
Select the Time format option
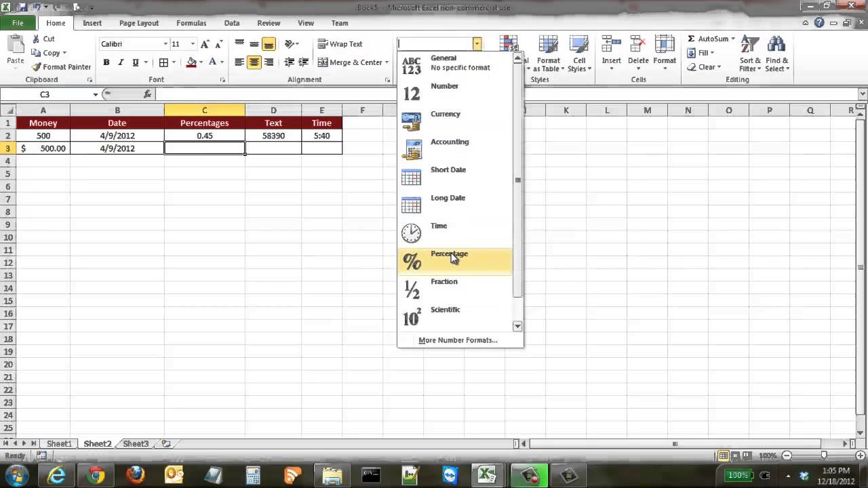tap(455, 233)
